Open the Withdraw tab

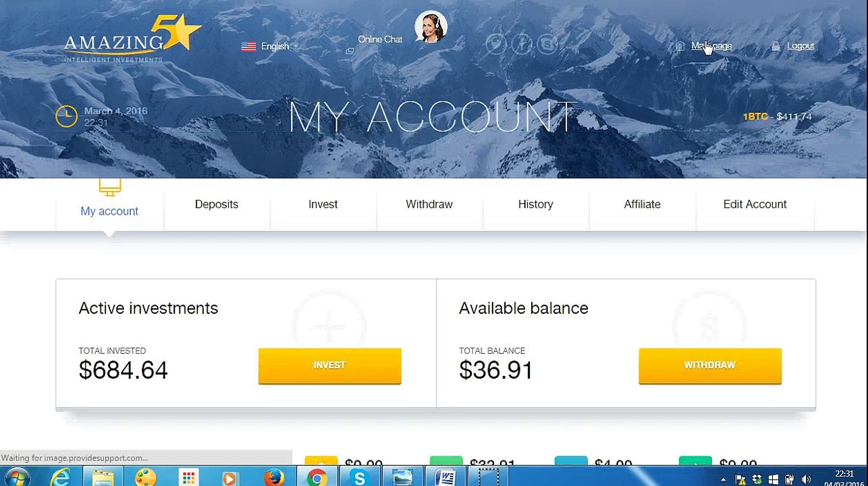click(x=429, y=204)
